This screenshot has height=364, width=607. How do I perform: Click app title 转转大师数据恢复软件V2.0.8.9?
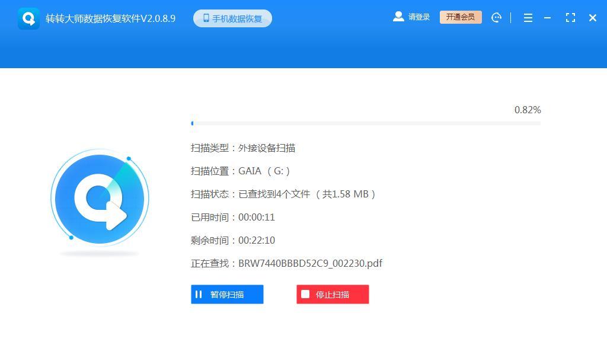pyautogui.click(x=111, y=18)
